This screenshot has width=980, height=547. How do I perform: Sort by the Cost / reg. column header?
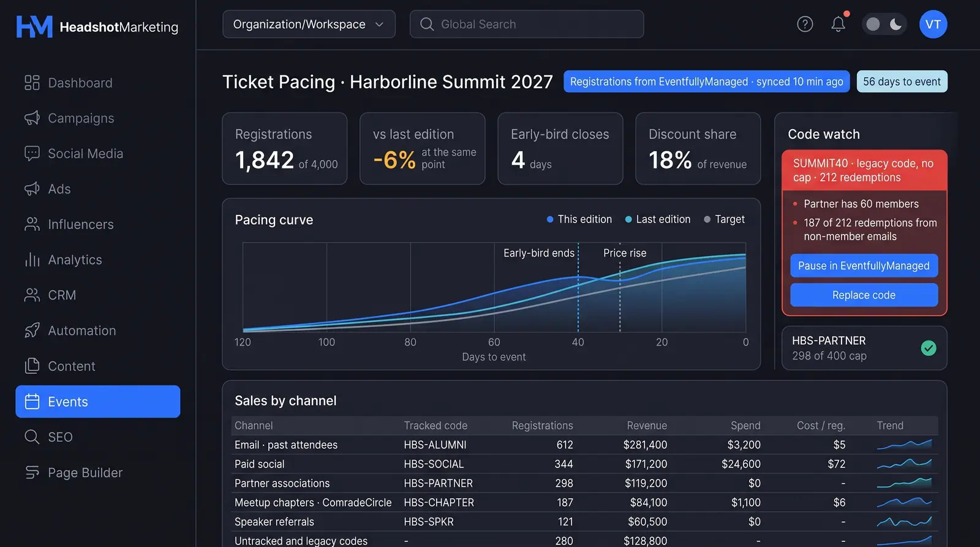821,426
